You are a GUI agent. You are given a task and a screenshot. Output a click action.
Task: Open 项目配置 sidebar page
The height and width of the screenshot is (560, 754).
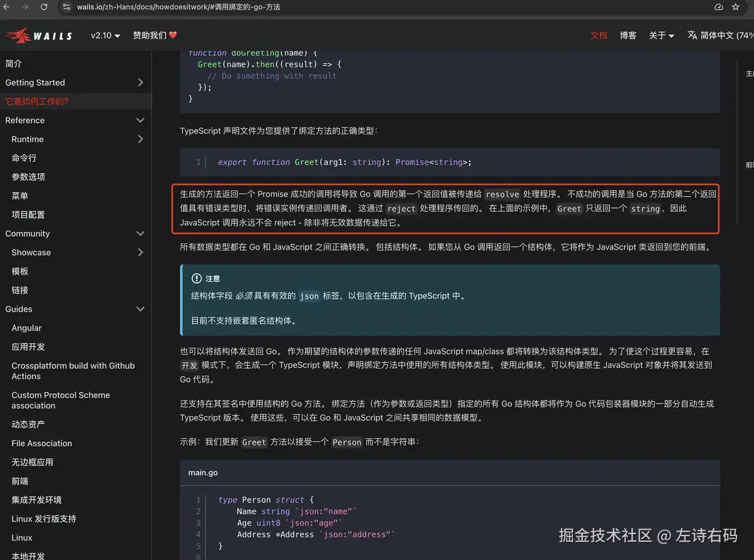point(28,214)
